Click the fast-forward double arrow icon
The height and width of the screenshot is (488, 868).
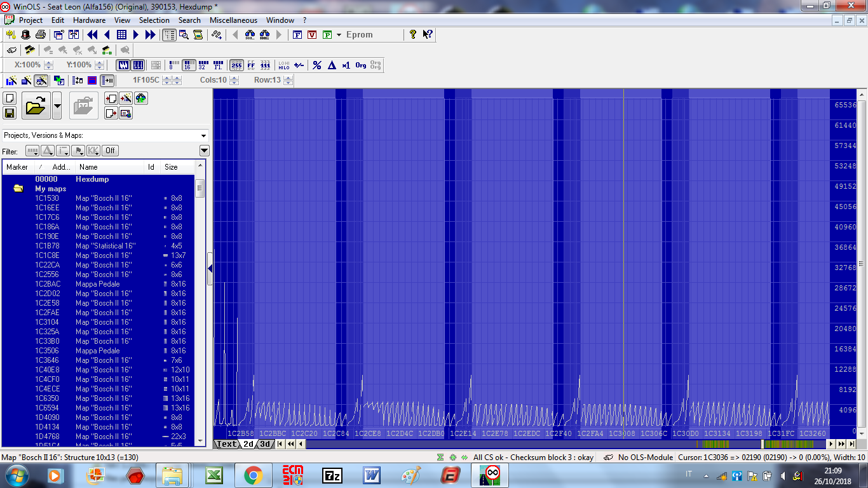151,35
